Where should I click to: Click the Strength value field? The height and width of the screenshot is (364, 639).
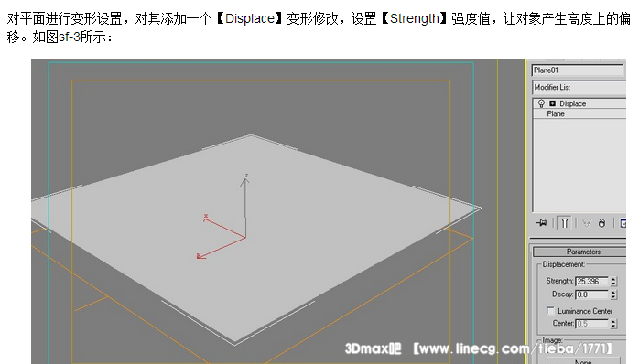(592, 281)
